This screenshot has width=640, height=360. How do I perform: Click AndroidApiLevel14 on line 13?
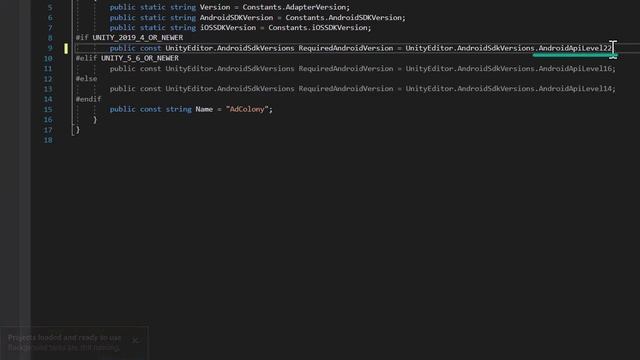[x=575, y=89]
